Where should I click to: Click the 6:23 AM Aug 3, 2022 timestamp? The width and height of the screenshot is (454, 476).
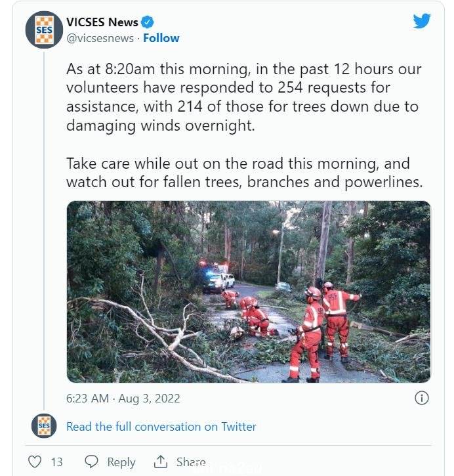[x=123, y=399]
